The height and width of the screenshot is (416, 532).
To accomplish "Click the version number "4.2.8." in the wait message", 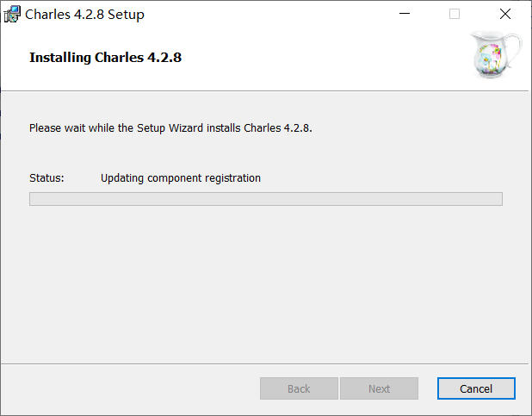I will click(x=298, y=128).
